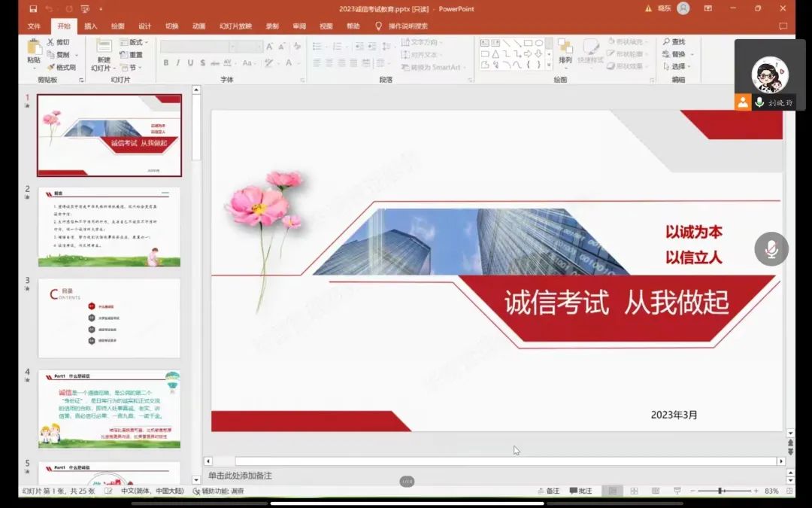The height and width of the screenshot is (508, 812).
Task: Toggle the Comments (批注) pane in status bar
Action: (x=580, y=491)
